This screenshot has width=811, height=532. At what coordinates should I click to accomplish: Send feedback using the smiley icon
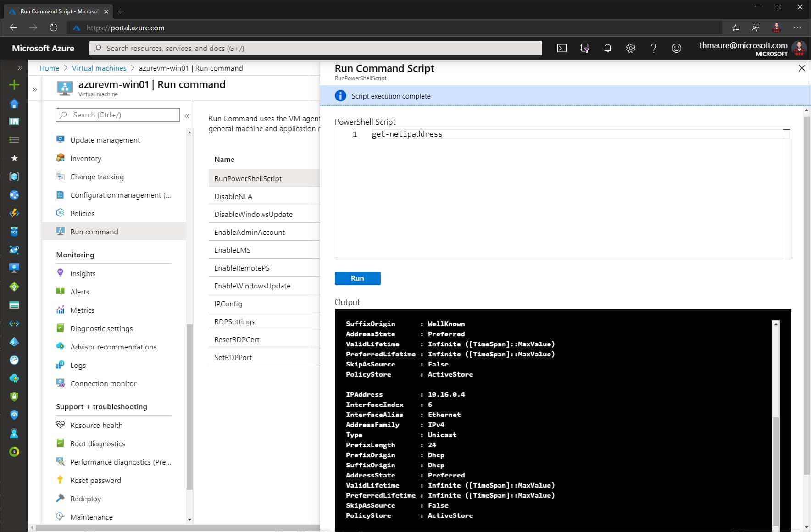point(677,48)
